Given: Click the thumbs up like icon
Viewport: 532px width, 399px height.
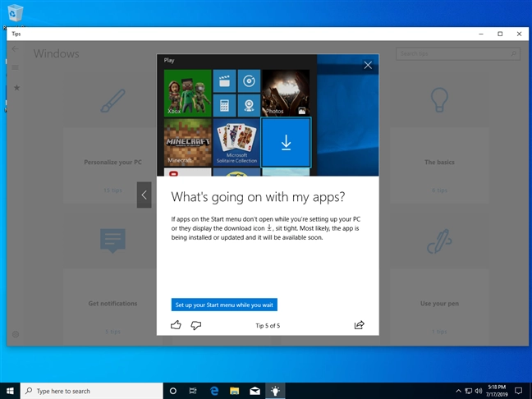Looking at the screenshot, I should coord(176,325).
